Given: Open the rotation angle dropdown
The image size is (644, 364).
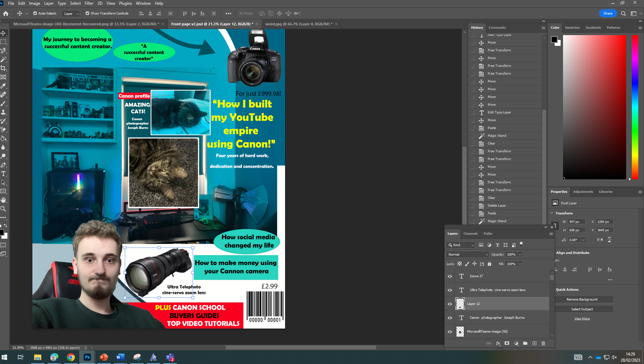Looking at the screenshot, I should 583,240.
